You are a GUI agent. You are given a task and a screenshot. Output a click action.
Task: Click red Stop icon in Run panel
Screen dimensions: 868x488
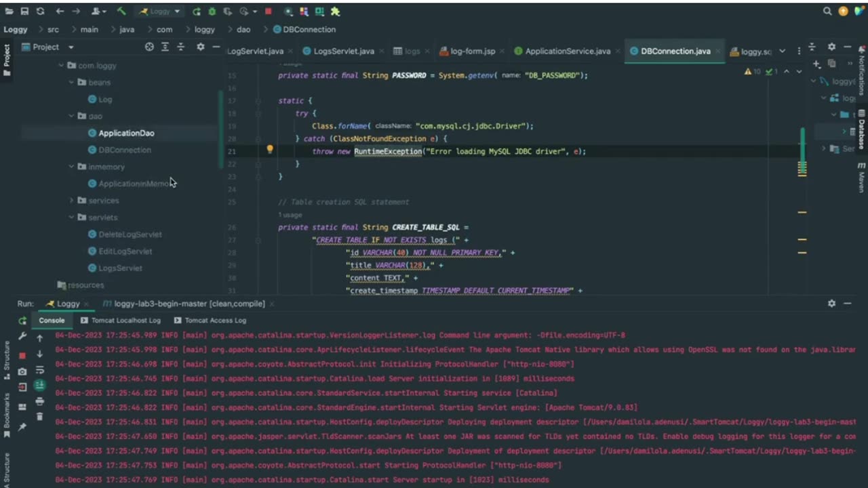click(22, 355)
